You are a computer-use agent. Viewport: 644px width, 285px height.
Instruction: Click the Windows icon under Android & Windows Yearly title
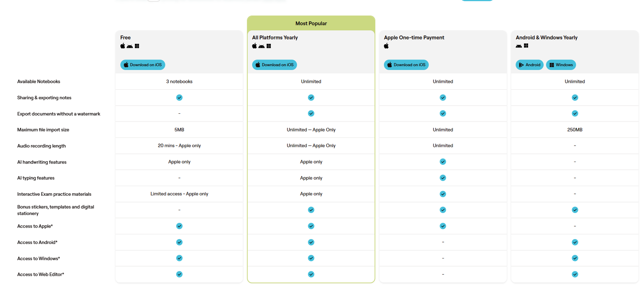[526, 46]
